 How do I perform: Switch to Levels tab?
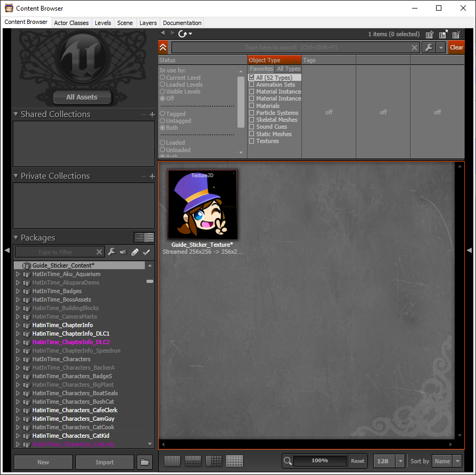pos(103,23)
